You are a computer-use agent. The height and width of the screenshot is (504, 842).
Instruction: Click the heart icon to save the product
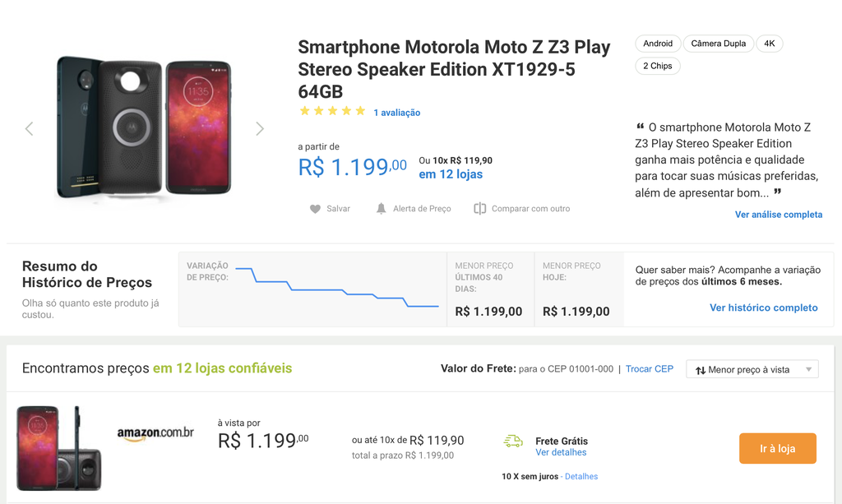click(315, 209)
